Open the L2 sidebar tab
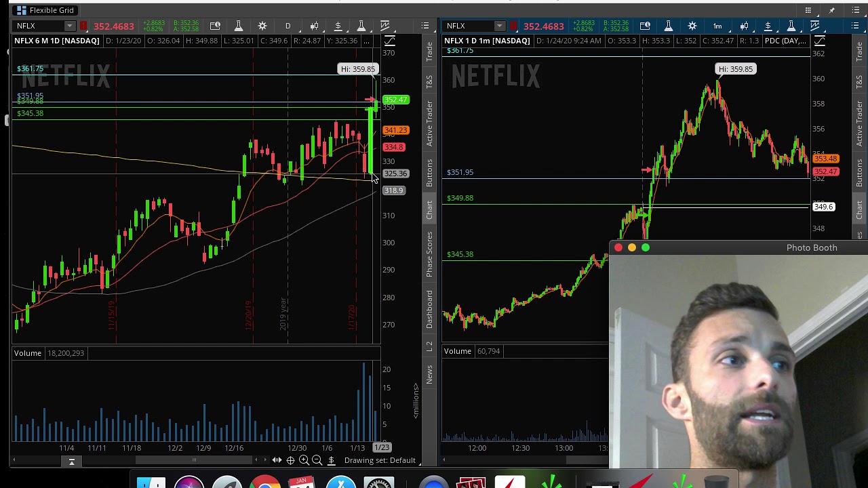Screen dimensions: 868x488 [429, 346]
